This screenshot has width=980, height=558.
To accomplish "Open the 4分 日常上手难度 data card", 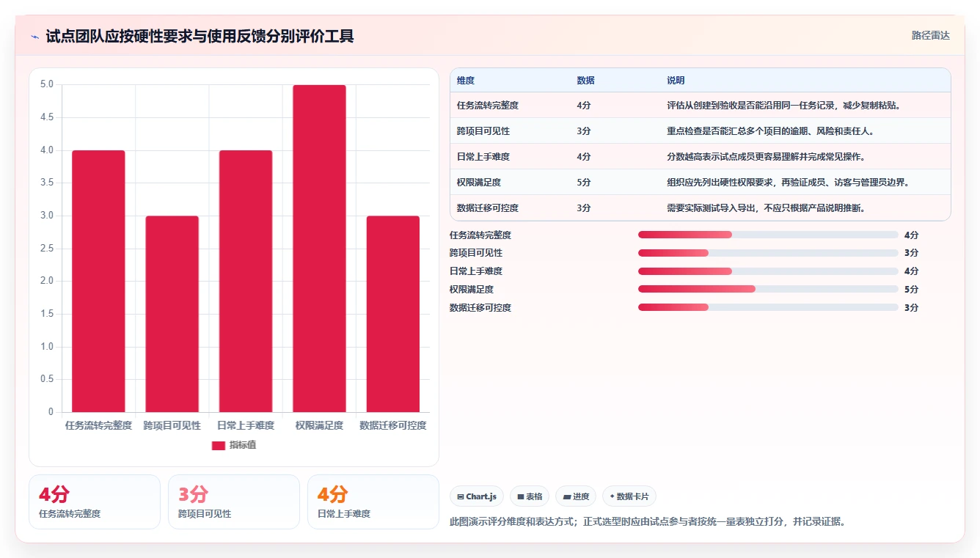I will [x=373, y=502].
